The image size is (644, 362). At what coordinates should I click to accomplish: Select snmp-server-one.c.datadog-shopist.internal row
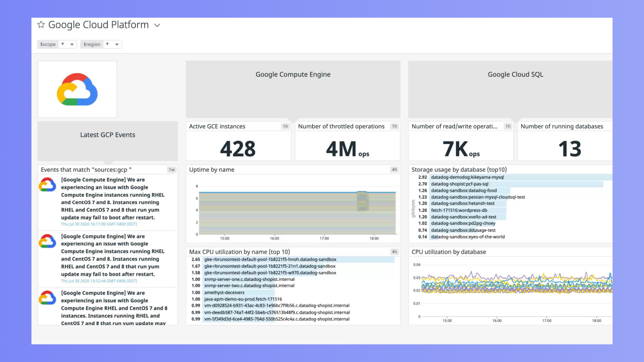(293, 279)
